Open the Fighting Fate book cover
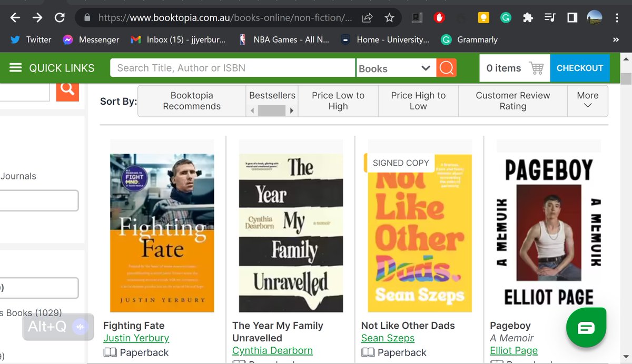 click(162, 232)
